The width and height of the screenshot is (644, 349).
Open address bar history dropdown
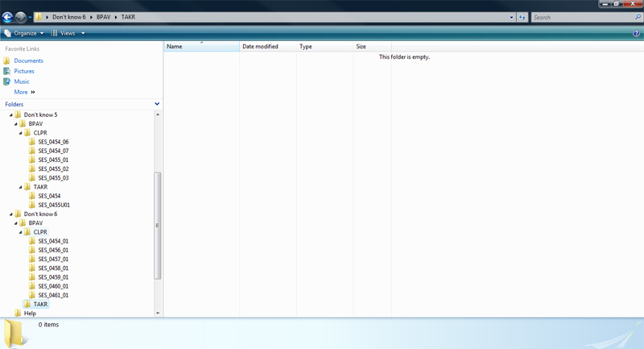pos(511,17)
